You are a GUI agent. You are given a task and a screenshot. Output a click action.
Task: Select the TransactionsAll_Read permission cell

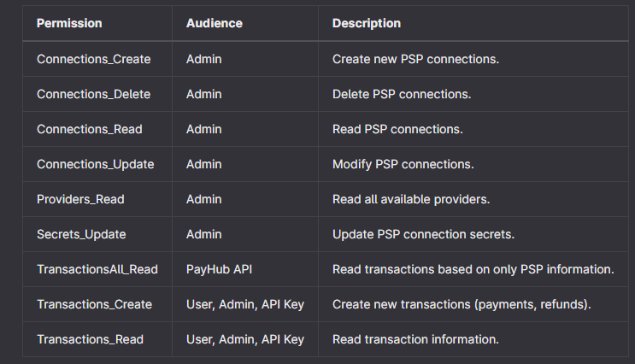[x=97, y=269]
